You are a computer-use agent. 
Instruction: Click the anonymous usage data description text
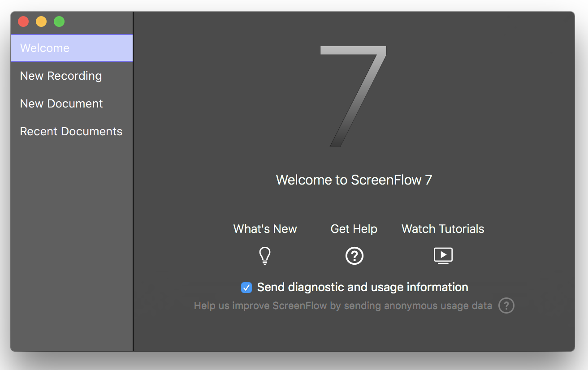tap(343, 305)
